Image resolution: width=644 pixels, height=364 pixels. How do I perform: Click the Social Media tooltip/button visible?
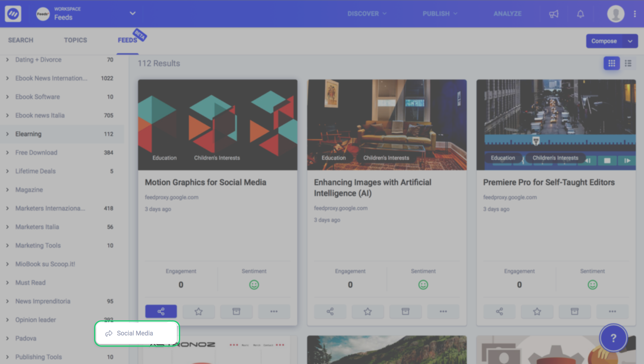136,333
